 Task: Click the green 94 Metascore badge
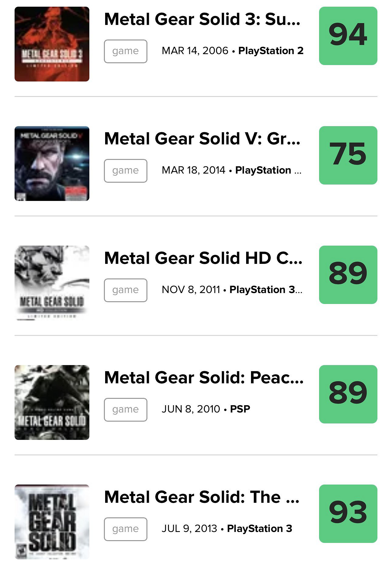pos(348,36)
